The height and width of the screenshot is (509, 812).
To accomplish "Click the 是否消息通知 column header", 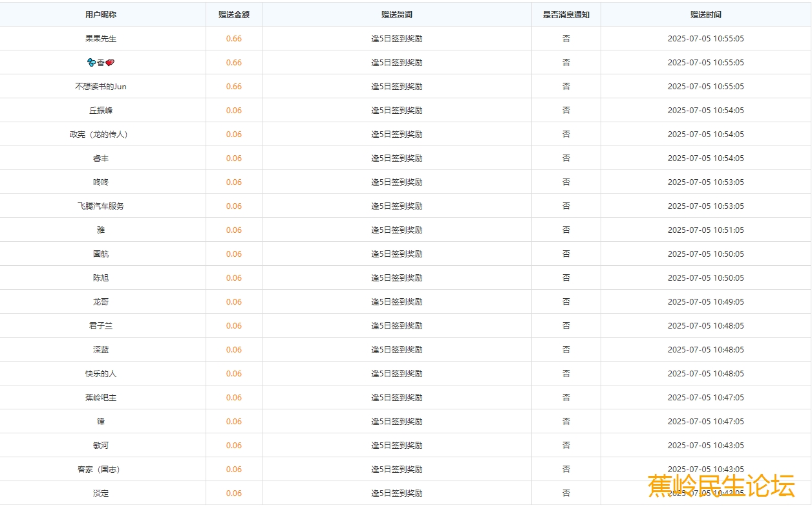I will tap(566, 15).
